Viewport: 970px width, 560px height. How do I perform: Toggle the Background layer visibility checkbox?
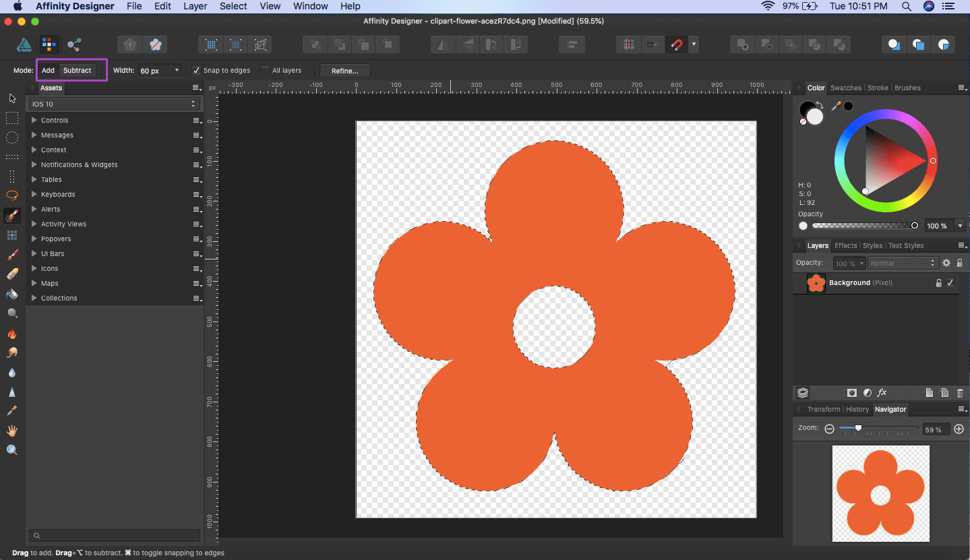[x=950, y=283]
